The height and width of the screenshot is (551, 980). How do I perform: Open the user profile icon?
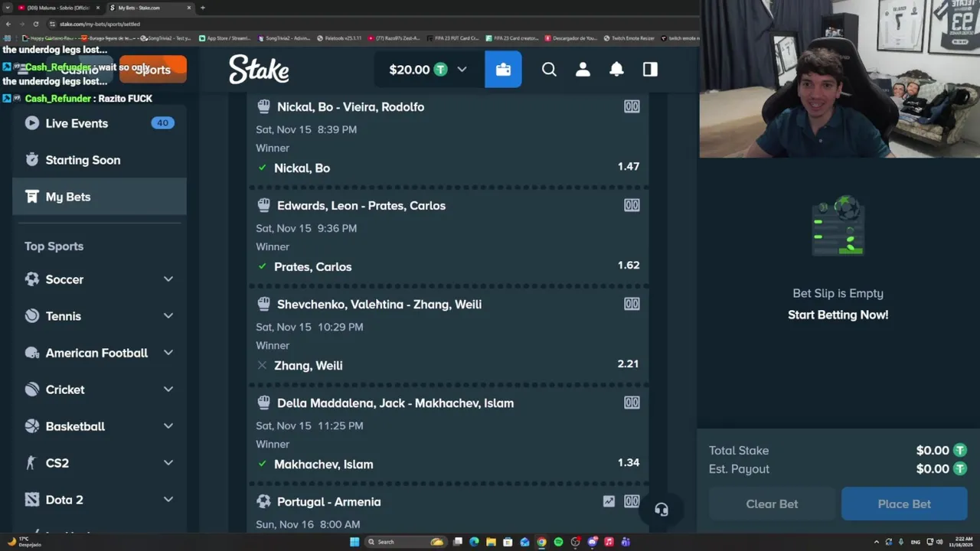(x=583, y=70)
